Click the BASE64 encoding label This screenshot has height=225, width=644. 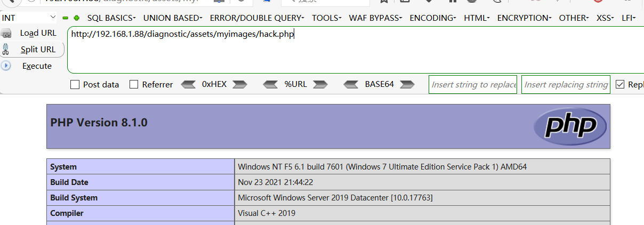[379, 84]
